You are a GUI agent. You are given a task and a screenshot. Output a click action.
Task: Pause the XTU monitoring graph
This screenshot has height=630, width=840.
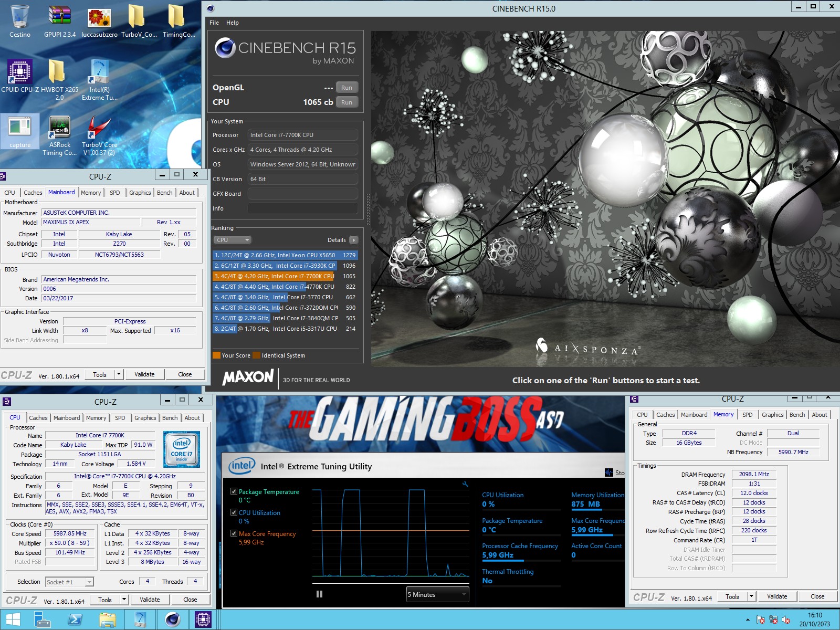(x=319, y=594)
